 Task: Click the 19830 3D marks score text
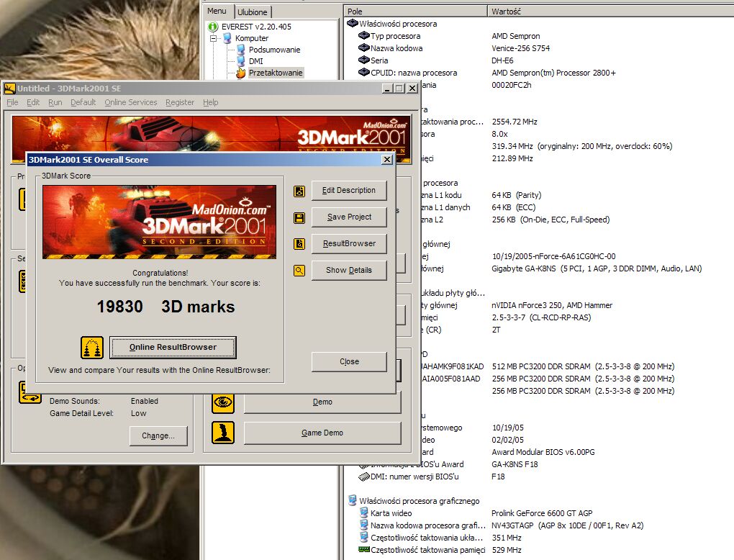pyautogui.click(x=166, y=306)
